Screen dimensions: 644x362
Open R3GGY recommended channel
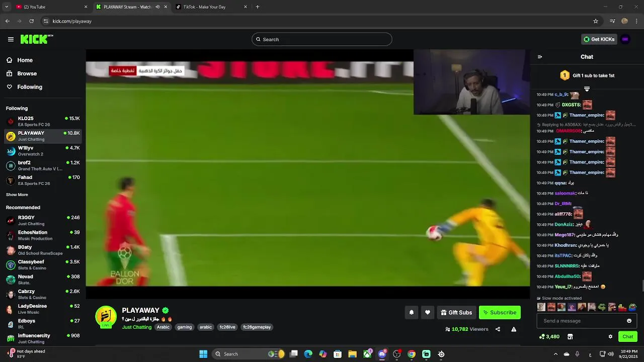[x=43, y=220]
